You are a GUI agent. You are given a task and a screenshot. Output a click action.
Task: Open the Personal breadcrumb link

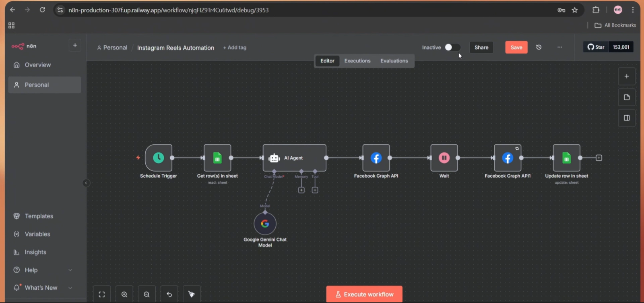[112, 48]
